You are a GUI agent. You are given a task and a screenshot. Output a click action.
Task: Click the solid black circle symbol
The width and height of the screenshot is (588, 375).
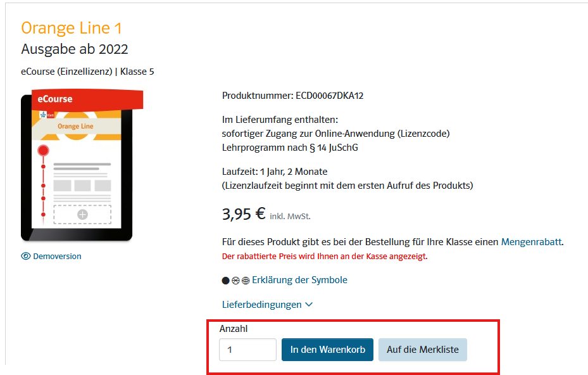tap(225, 281)
